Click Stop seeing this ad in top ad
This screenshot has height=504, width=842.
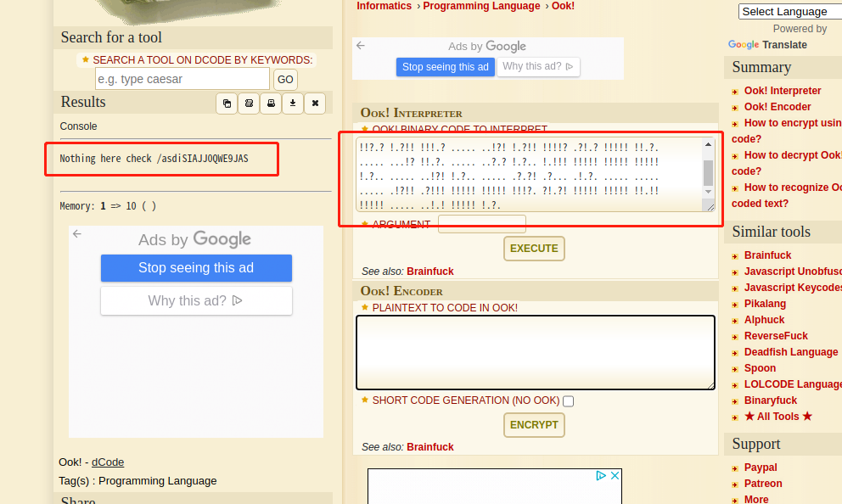445,67
